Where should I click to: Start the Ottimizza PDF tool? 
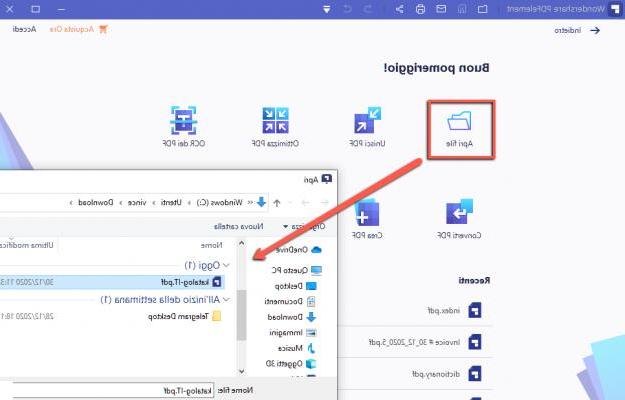click(275, 127)
